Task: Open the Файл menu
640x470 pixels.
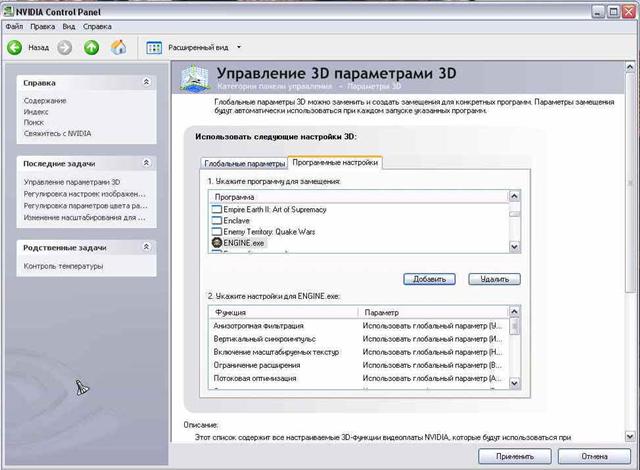Action: tap(14, 27)
